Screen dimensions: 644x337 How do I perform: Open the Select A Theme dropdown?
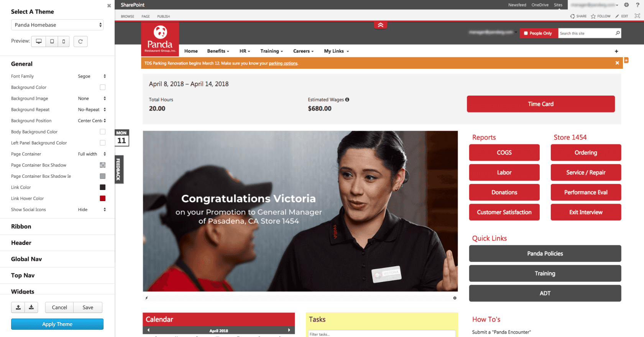click(x=57, y=25)
